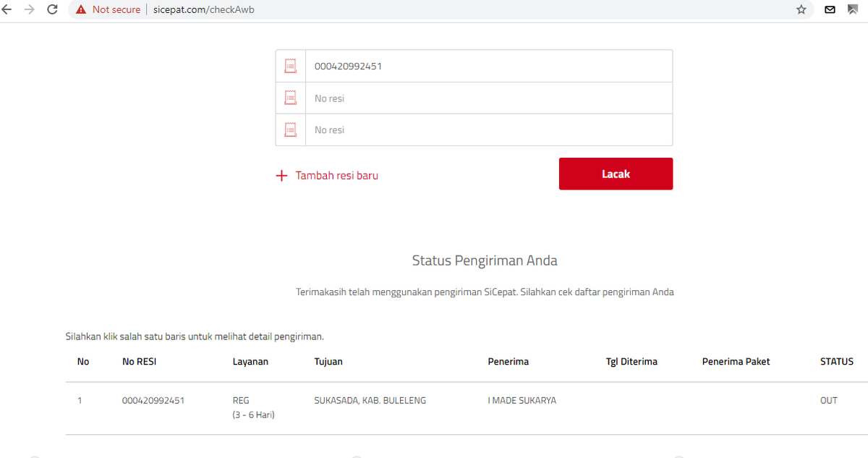Screen dimensions: 868x458
Task: Click the third No resi input field
Action: tap(489, 130)
